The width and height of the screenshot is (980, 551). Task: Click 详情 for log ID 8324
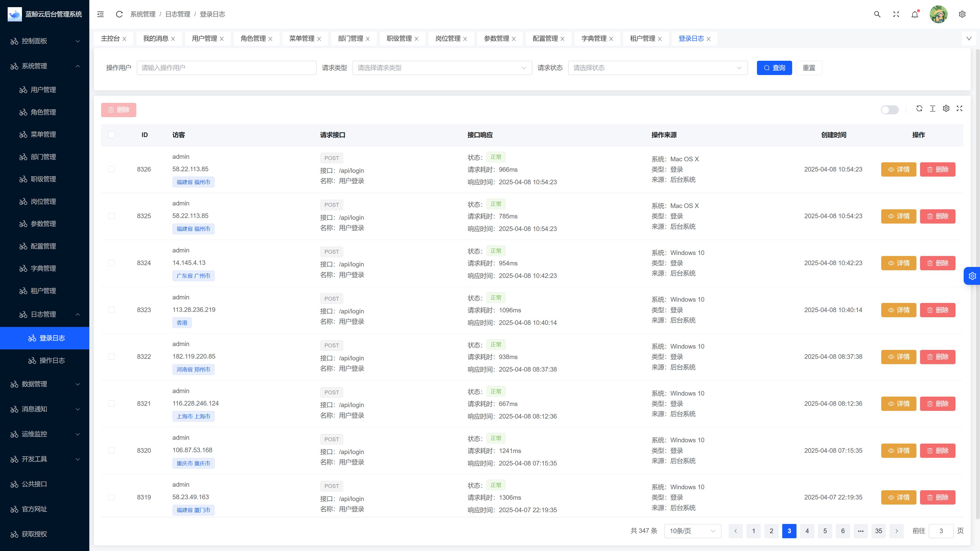tap(898, 263)
